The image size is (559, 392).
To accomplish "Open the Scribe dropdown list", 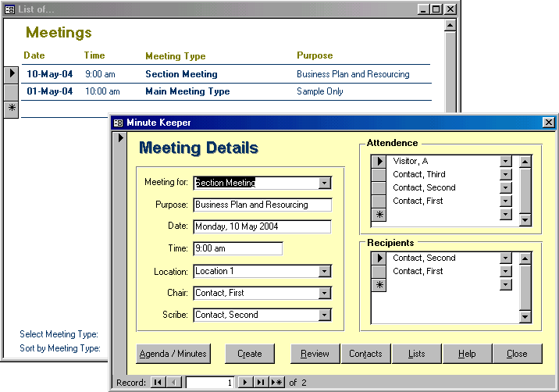I will click(x=325, y=315).
